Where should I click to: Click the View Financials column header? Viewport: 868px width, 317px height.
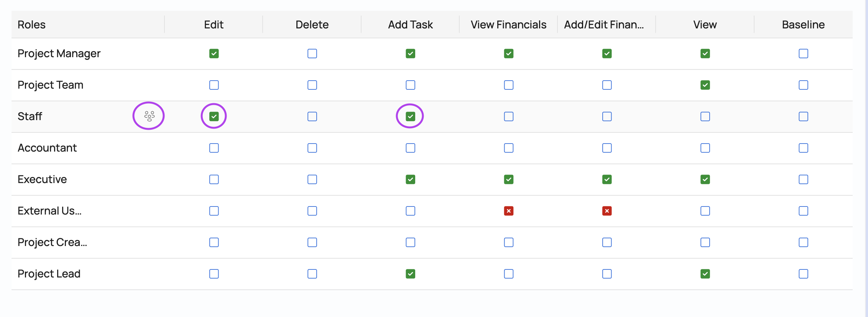coord(508,25)
